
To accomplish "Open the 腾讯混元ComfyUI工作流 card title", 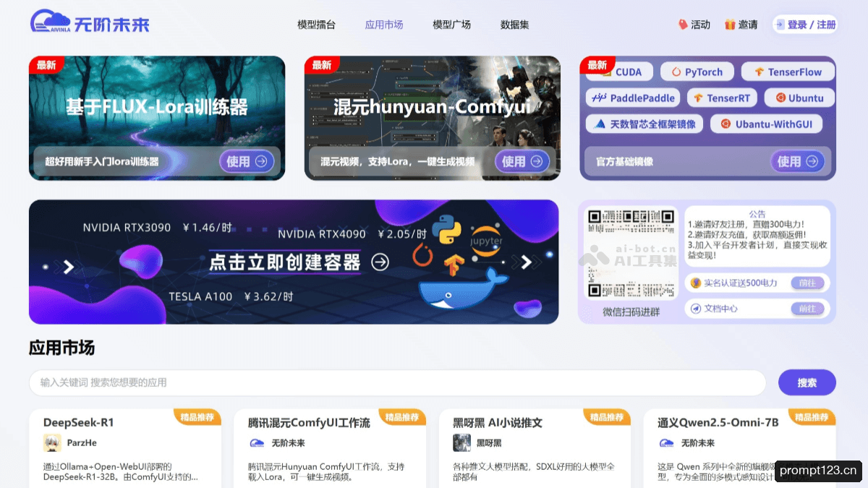I will 309,422.
